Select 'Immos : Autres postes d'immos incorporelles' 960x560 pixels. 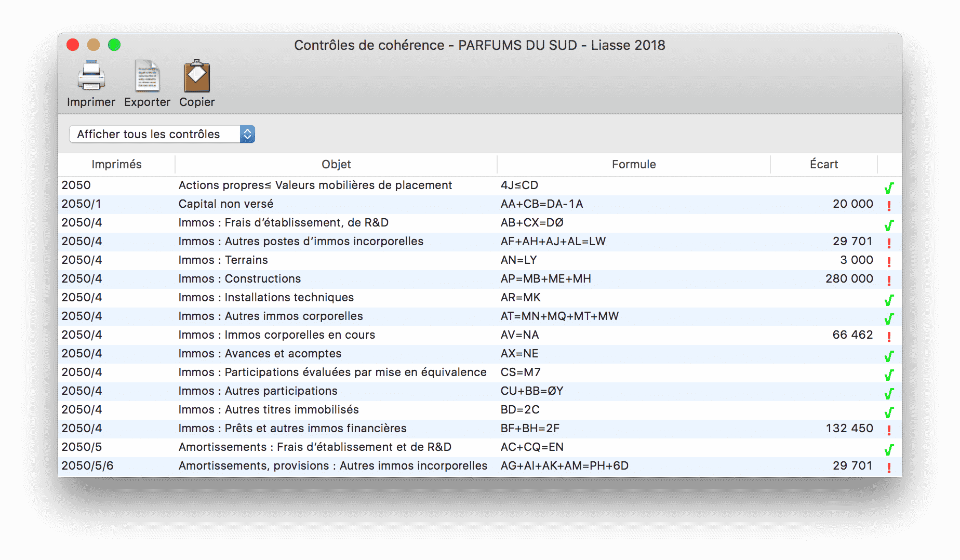[x=480, y=242]
